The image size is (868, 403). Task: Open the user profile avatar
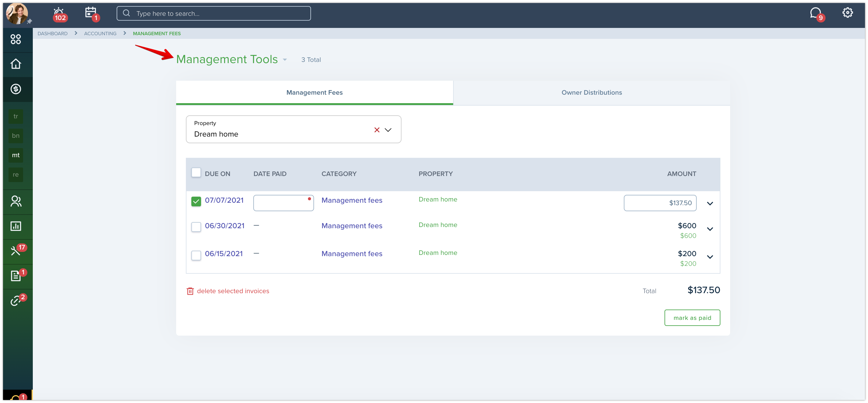(17, 13)
